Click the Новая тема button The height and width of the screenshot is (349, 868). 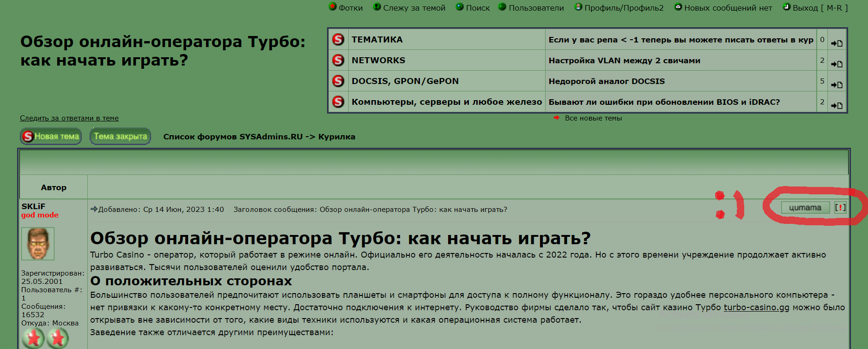point(51,136)
